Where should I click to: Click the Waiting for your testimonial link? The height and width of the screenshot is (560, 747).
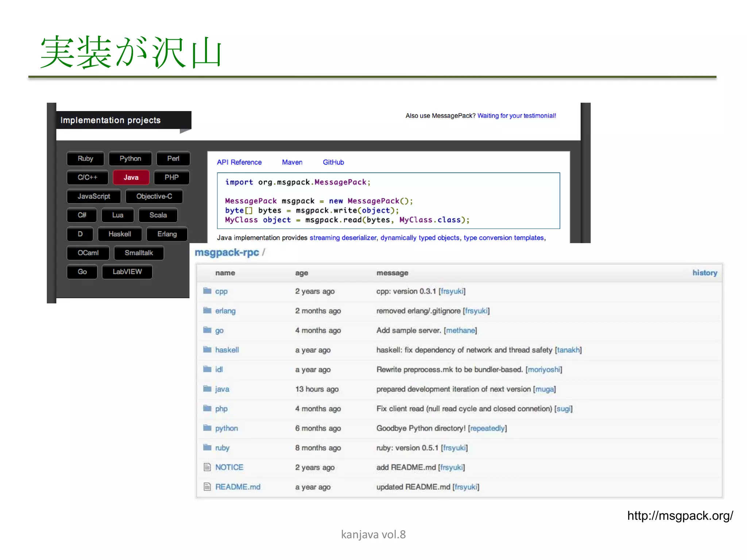click(516, 116)
